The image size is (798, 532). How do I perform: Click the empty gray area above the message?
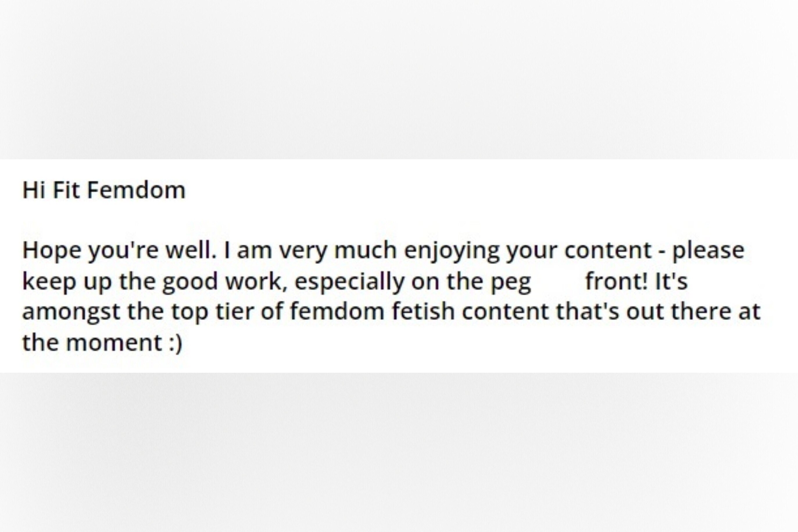tap(399, 78)
